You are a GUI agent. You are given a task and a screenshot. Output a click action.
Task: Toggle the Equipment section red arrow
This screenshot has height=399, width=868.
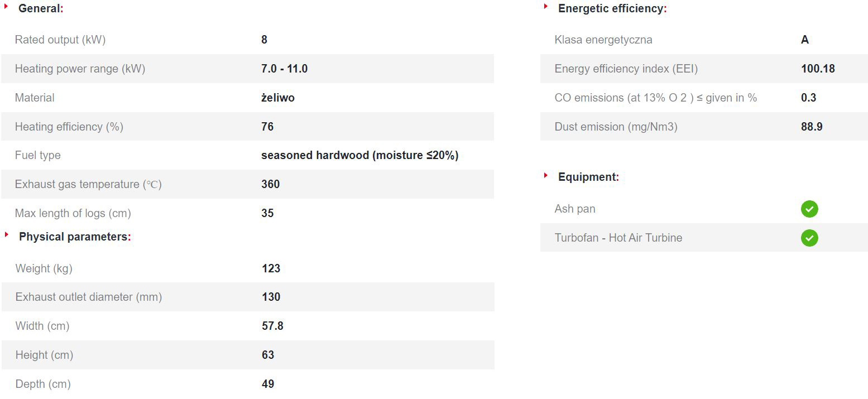click(x=546, y=175)
